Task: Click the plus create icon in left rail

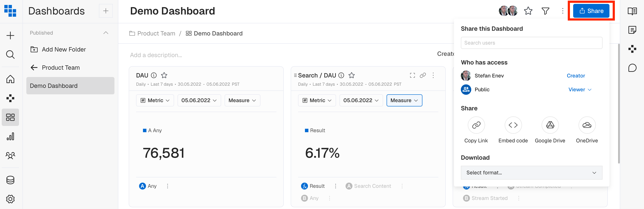Action: [10, 35]
